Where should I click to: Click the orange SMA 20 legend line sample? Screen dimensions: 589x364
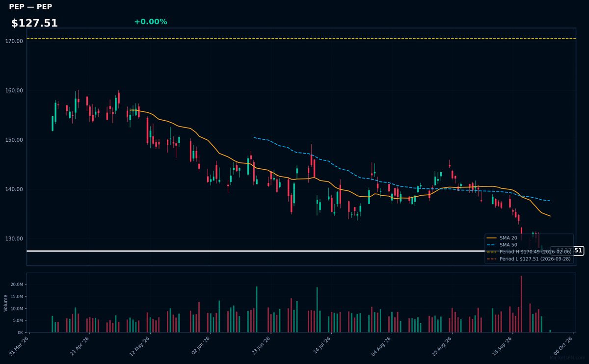(492, 238)
